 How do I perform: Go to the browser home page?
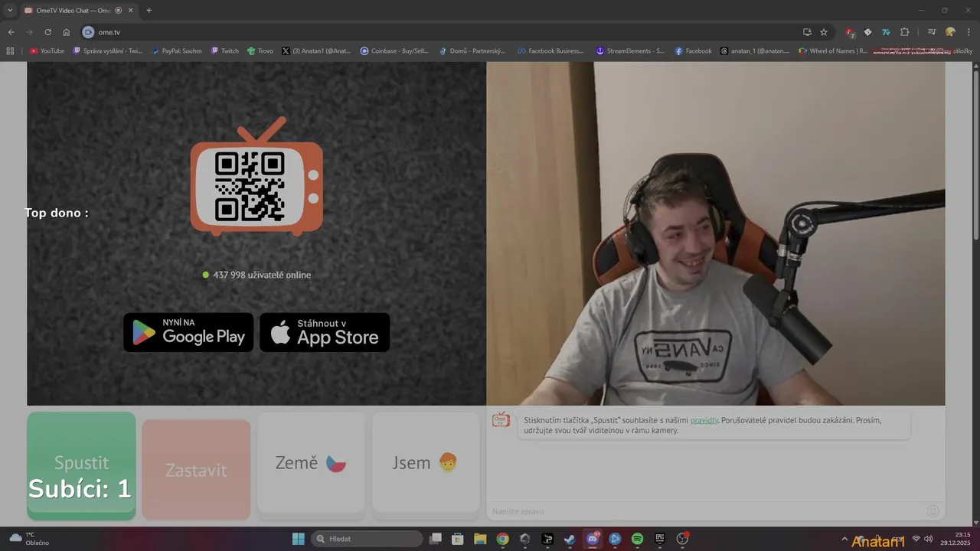click(x=67, y=32)
